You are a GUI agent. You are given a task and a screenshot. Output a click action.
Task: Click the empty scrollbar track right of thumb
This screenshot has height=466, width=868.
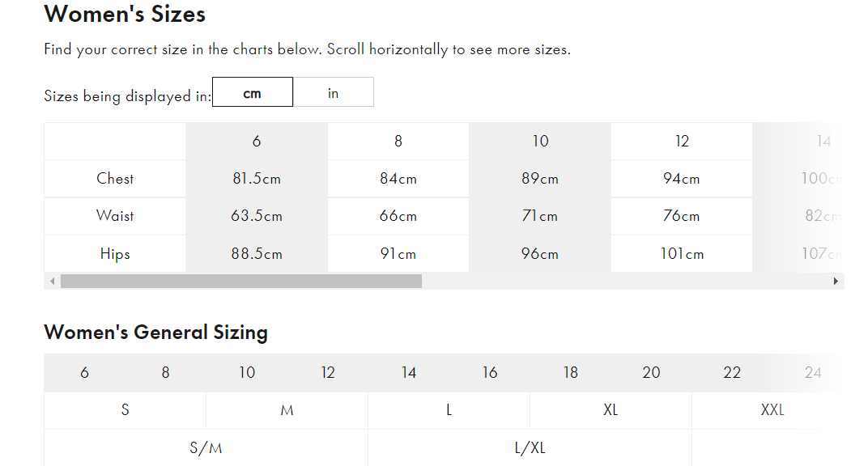(x=624, y=282)
